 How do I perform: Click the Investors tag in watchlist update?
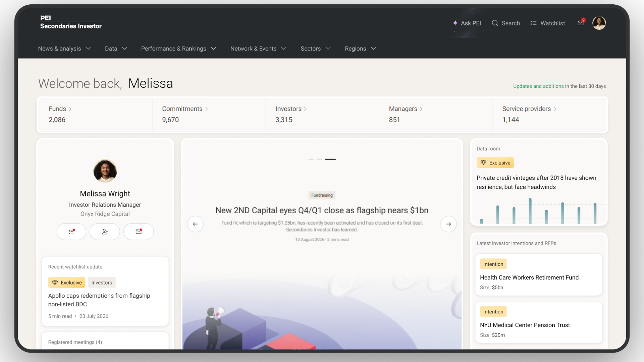click(x=102, y=283)
